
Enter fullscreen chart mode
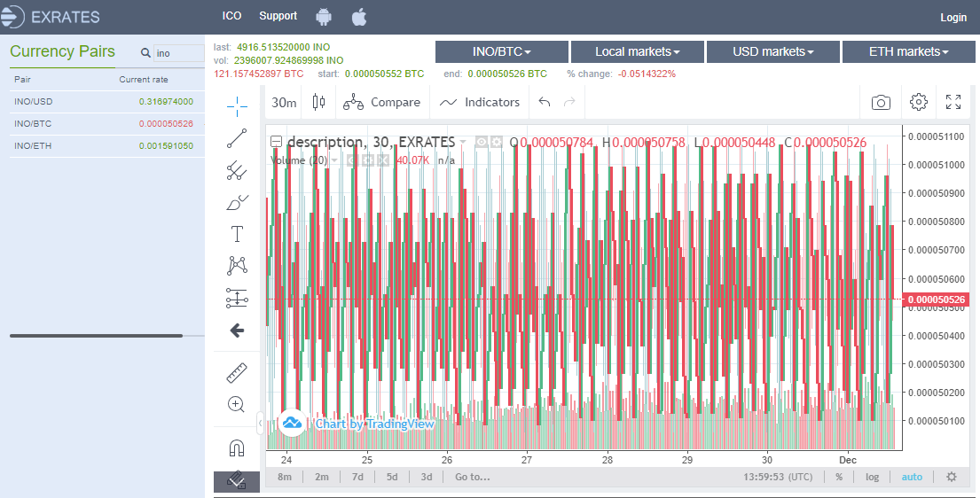(953, 103)
